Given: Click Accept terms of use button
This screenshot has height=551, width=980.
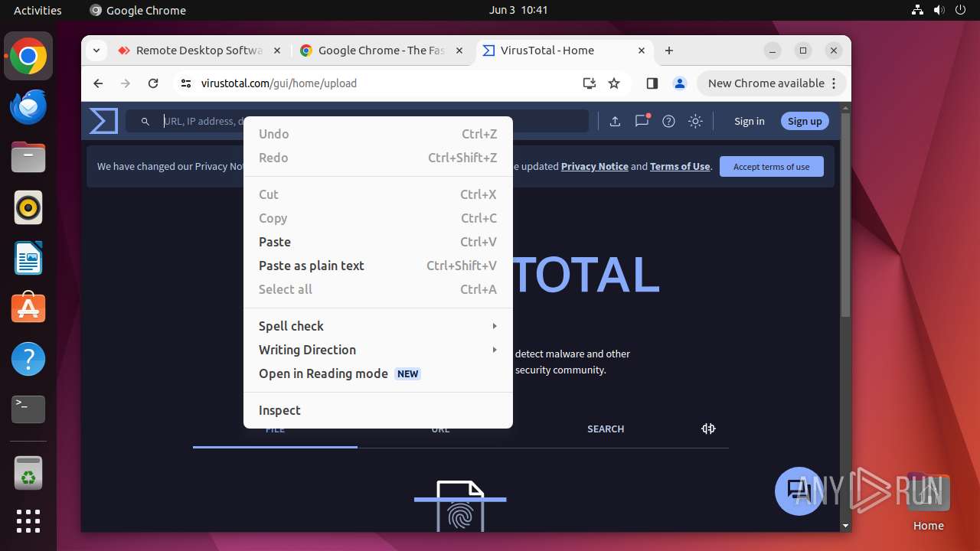Looking at the screenshot, I should coord(771,167).
